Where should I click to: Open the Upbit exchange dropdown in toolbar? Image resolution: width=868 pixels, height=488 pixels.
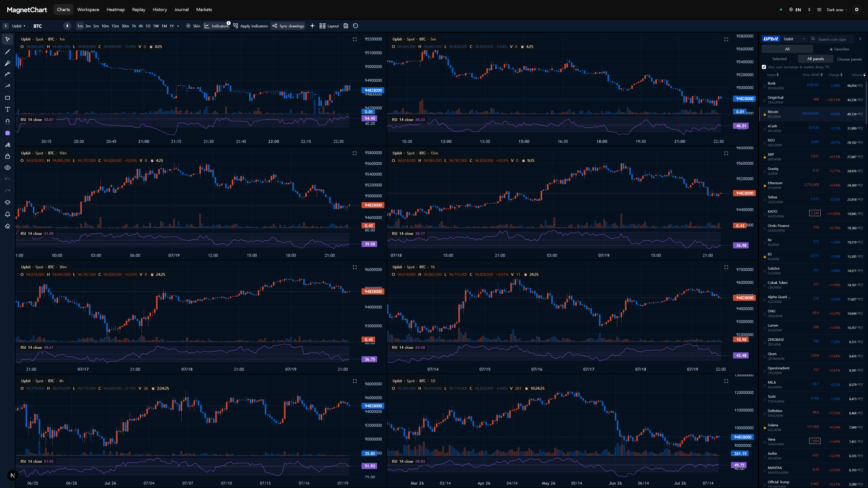(x=19, y=26)
